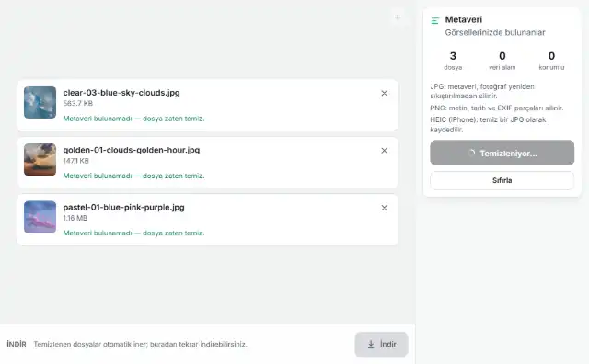Screen dimensions: 589x364
Task: Click the 0 konumlu counter
Action: pos(551,61)
